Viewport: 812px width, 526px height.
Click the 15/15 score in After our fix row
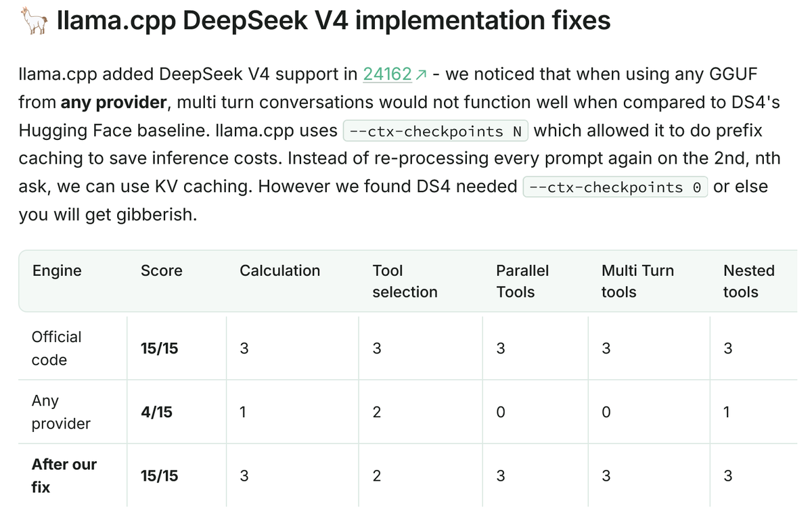coord(160,475)
